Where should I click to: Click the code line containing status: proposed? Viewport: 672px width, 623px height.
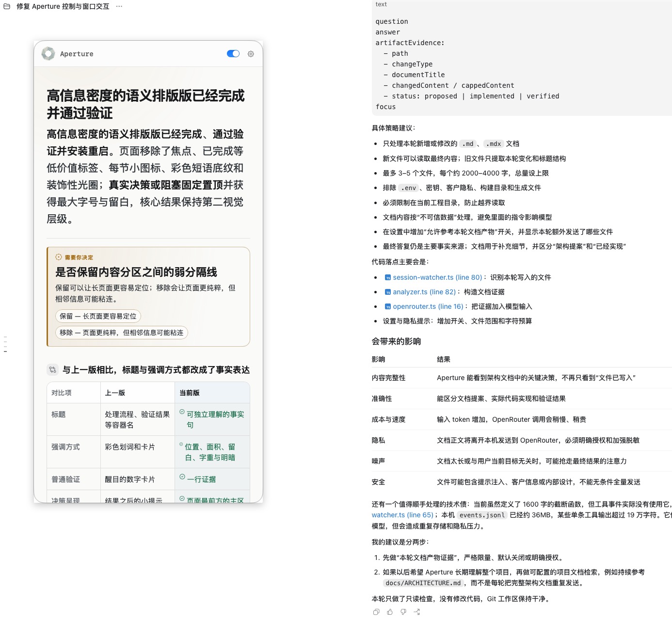471,96
